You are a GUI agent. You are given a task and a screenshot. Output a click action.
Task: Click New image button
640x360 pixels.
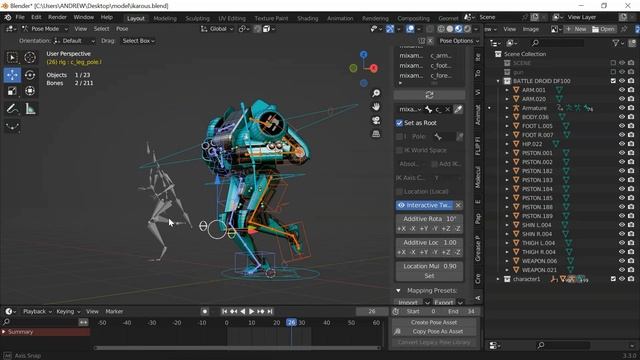tap(576, 29)
